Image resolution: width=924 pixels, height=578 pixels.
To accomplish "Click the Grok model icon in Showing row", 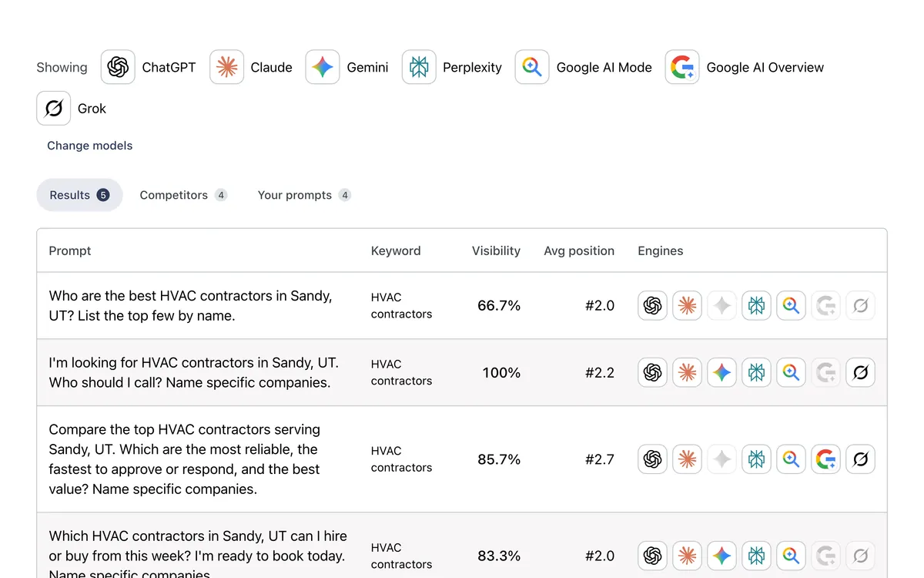I will [53, 108].
